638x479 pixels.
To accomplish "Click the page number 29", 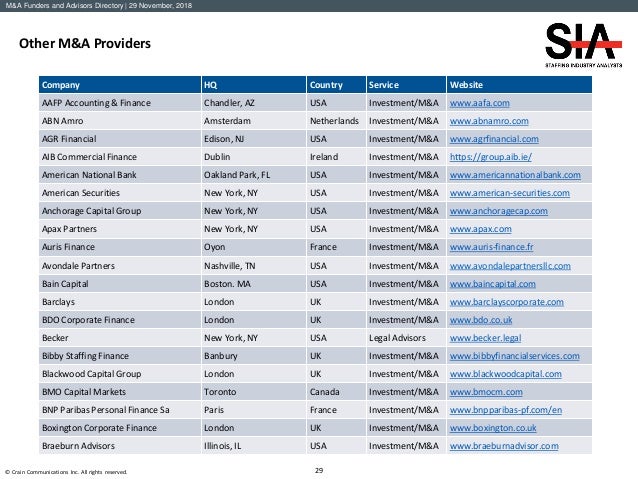I will [319, 470].
